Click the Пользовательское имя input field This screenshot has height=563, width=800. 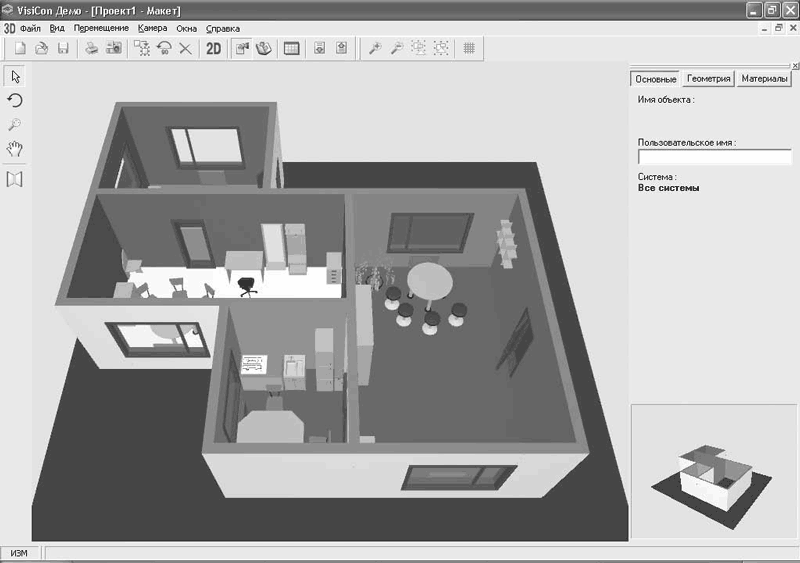point(714,157)
